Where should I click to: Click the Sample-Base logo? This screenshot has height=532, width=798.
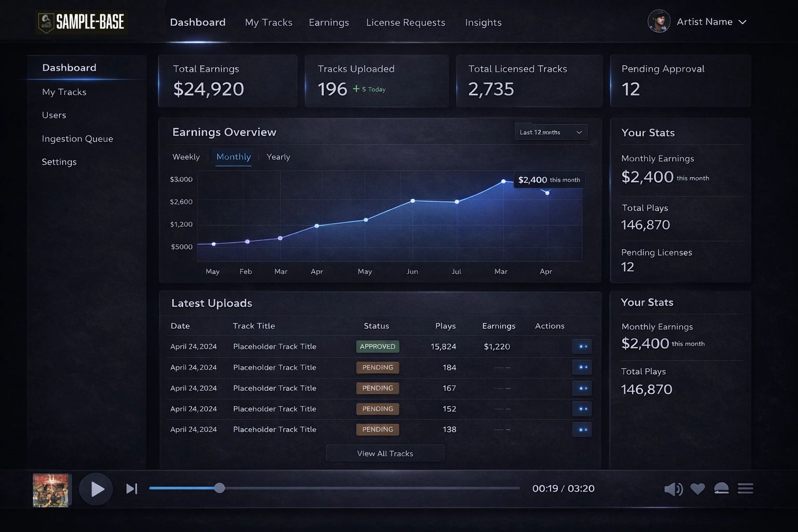82,22
